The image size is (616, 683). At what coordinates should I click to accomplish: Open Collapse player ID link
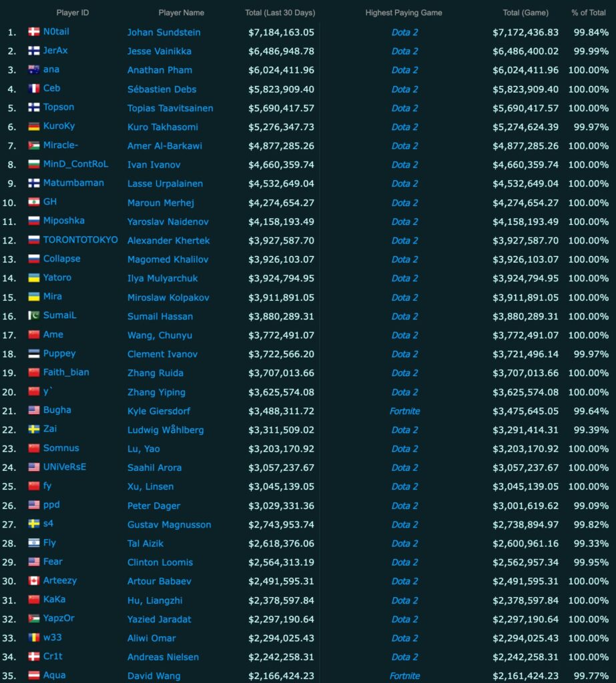(x=62, y=259)
